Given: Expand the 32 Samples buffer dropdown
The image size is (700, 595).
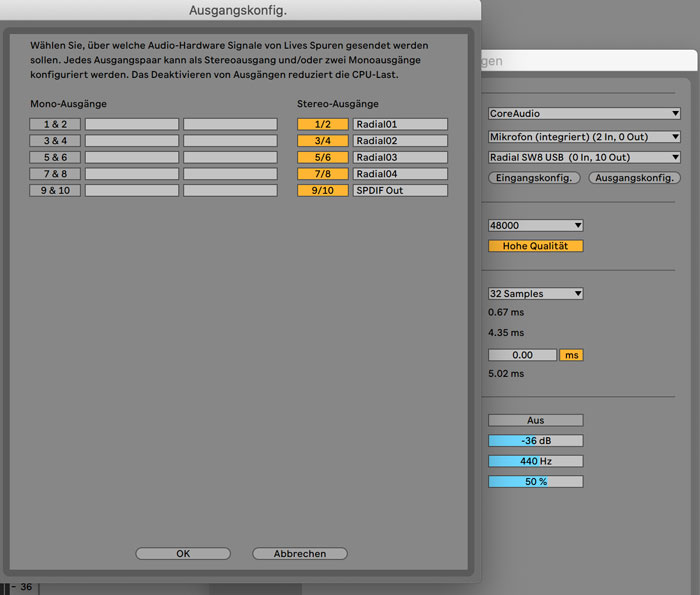Looking at the screenshot, I should pos(535,293).
